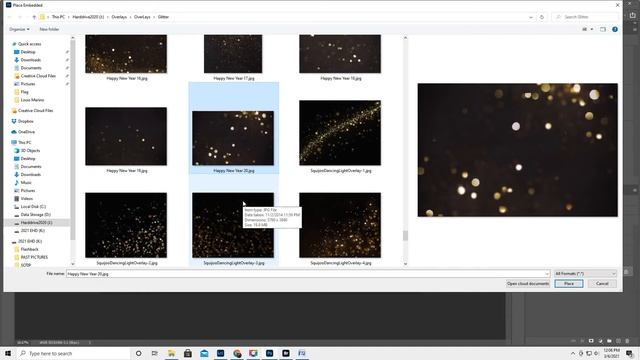Viewport: 640px width, 360px height.
Task: Click file list scrollbar up arrow
Action: click(405, 38)
